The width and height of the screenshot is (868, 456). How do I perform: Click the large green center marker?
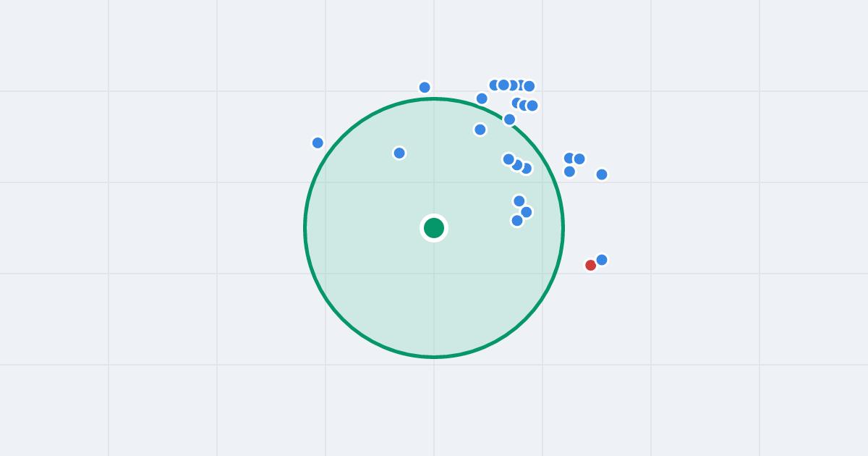(434, 228)
